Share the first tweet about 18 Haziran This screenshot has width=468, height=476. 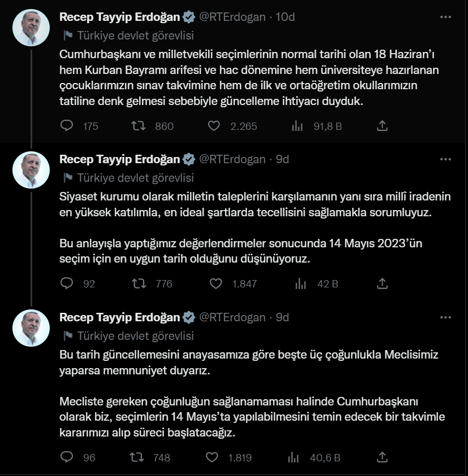point(382,126)
